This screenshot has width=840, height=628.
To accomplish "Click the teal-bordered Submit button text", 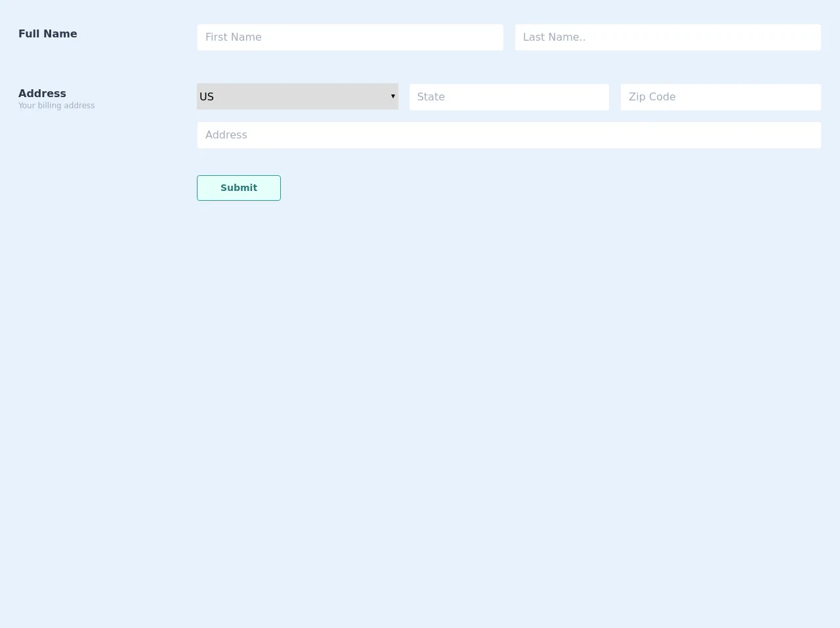I will click(x=239, y=188).
